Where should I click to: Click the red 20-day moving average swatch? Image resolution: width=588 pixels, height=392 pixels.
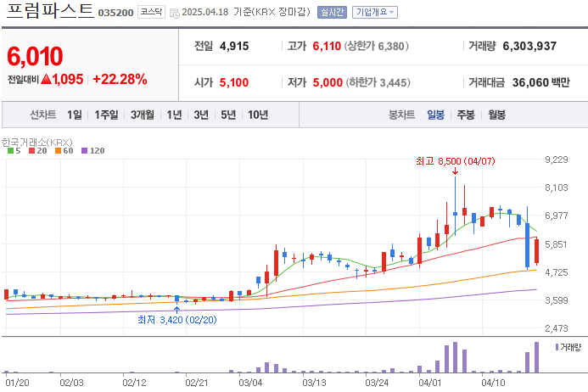[32, 151]
